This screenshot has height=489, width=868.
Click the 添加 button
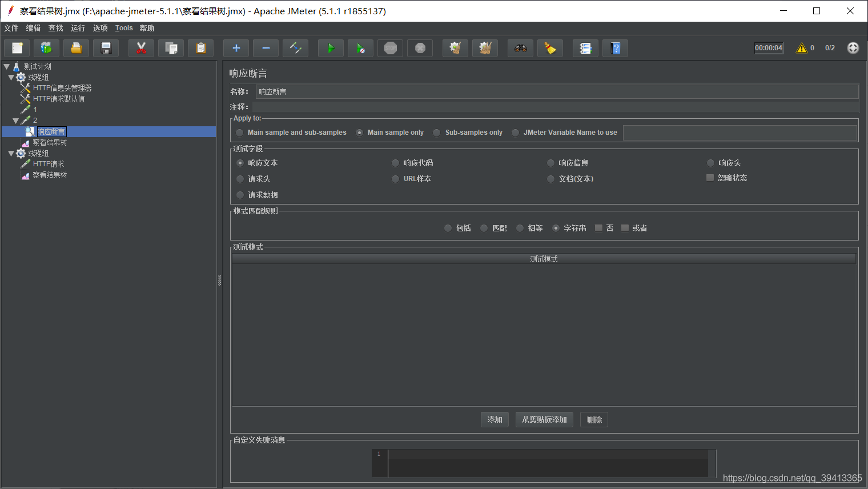[x=495, y=420]
